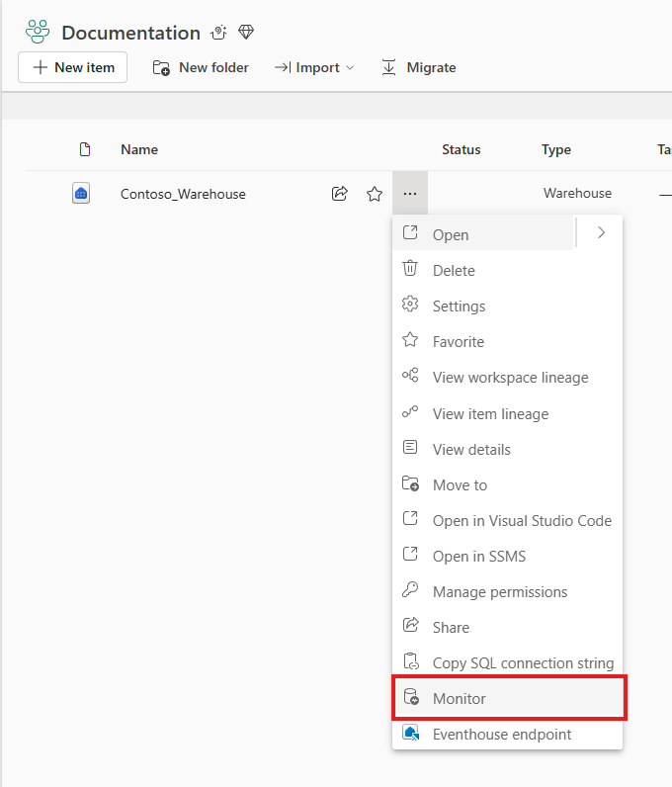Select Share in the context menu
Viewport: 672px width, 787px height.
(507, 628)
